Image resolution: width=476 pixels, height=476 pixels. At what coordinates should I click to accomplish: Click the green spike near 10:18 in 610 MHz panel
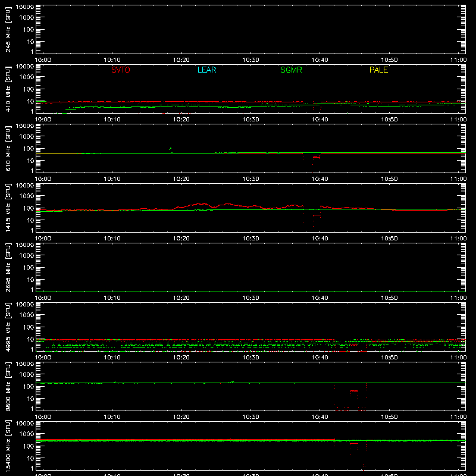[171, 148]
